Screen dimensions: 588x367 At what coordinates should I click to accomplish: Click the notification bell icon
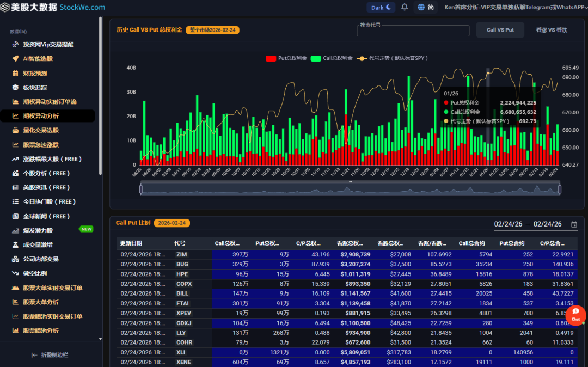click(x=405, y=8)
